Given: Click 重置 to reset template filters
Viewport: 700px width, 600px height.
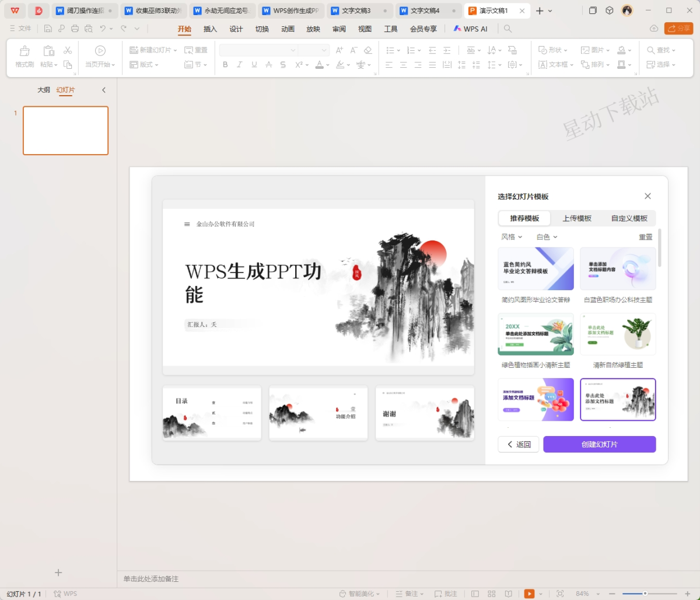Looking at the screenshot, I should [645, 237].
